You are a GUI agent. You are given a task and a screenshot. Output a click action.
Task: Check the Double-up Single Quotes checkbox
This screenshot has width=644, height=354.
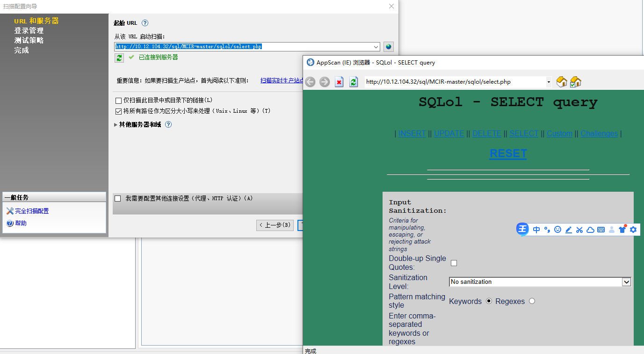click(x=454, y=263)
